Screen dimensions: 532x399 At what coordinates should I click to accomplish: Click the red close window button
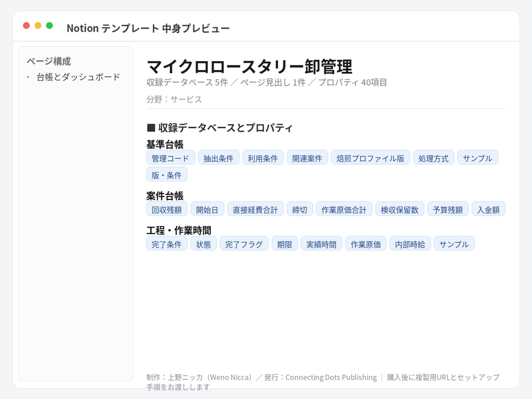[x=26, y=25]
